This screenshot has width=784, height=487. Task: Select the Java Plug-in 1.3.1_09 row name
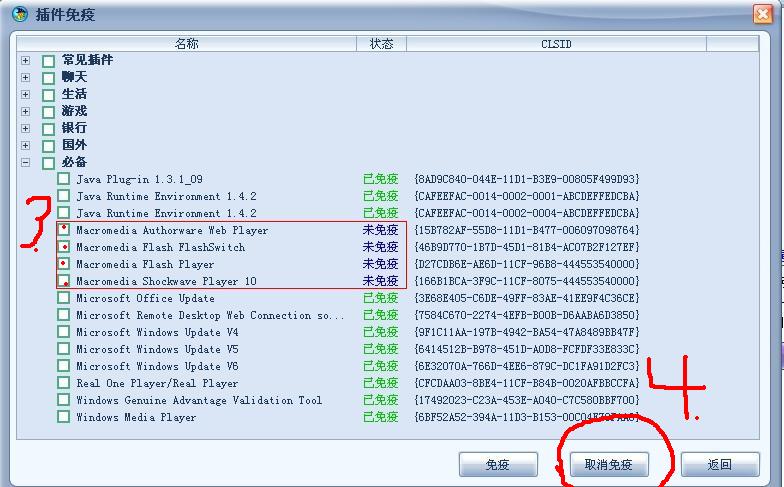pos(140,179)
